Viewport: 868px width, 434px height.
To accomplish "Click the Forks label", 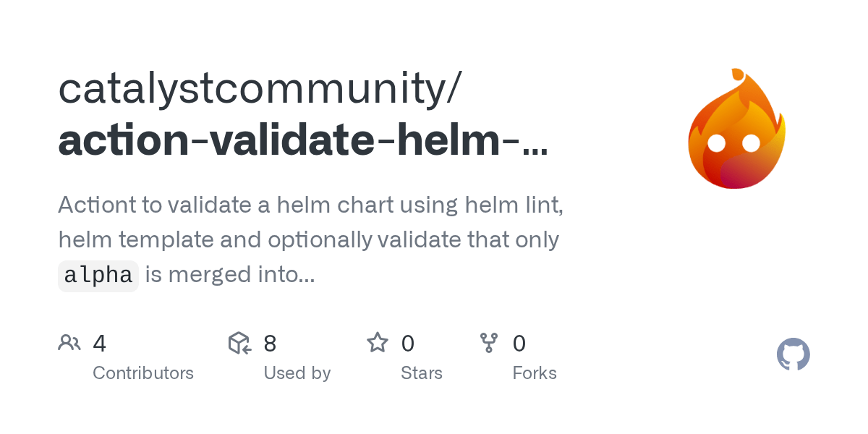I will (535, 373).
